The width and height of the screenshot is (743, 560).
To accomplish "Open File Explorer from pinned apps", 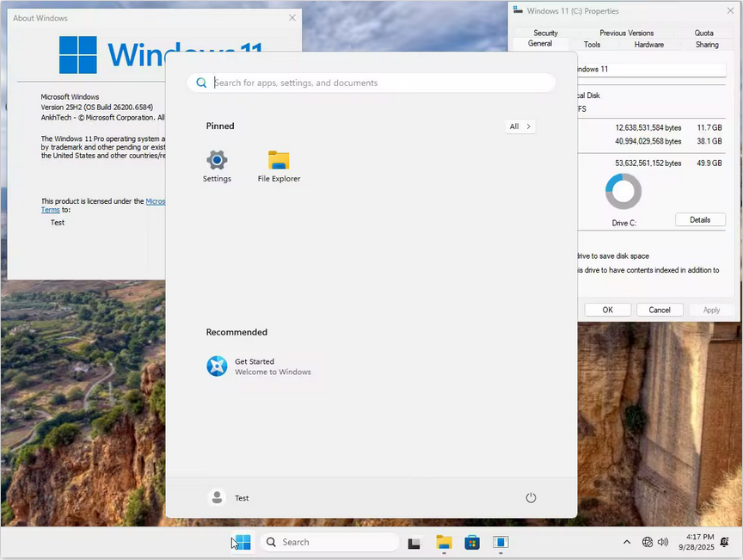I will tap(279, 166).
